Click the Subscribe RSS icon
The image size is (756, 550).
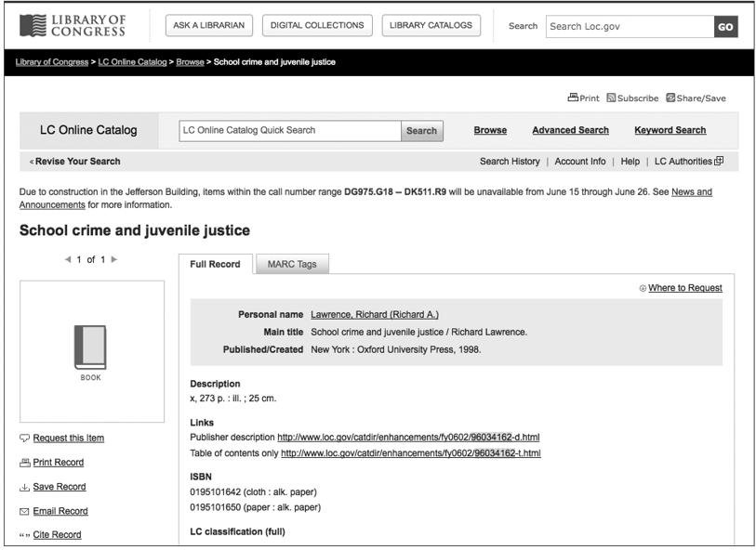(611, 98)
